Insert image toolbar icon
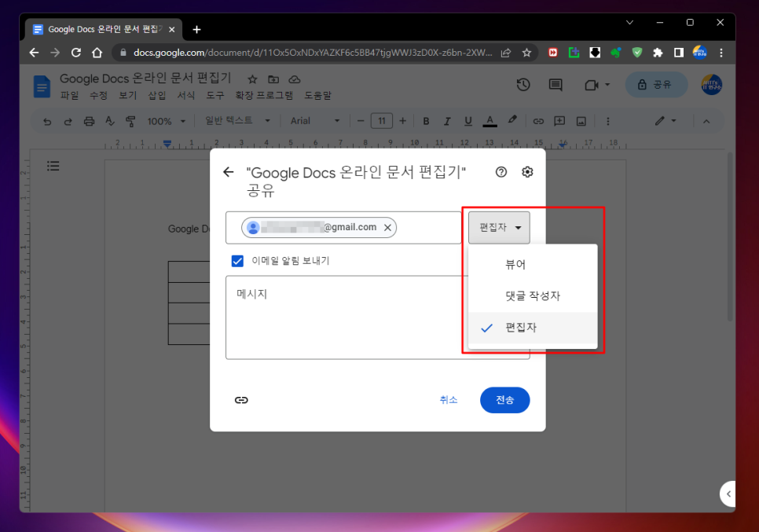This screenshot has height=532, width=759. coord(581,121)
